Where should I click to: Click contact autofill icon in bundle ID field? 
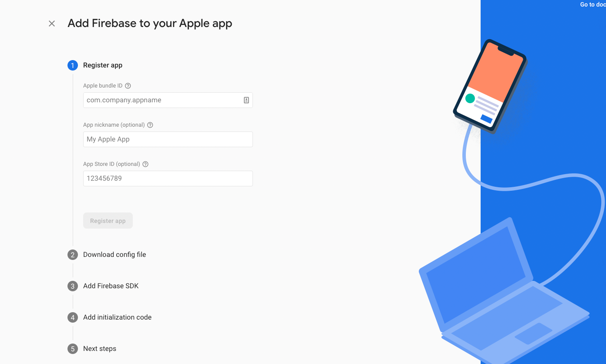click(x=246, y=100)
